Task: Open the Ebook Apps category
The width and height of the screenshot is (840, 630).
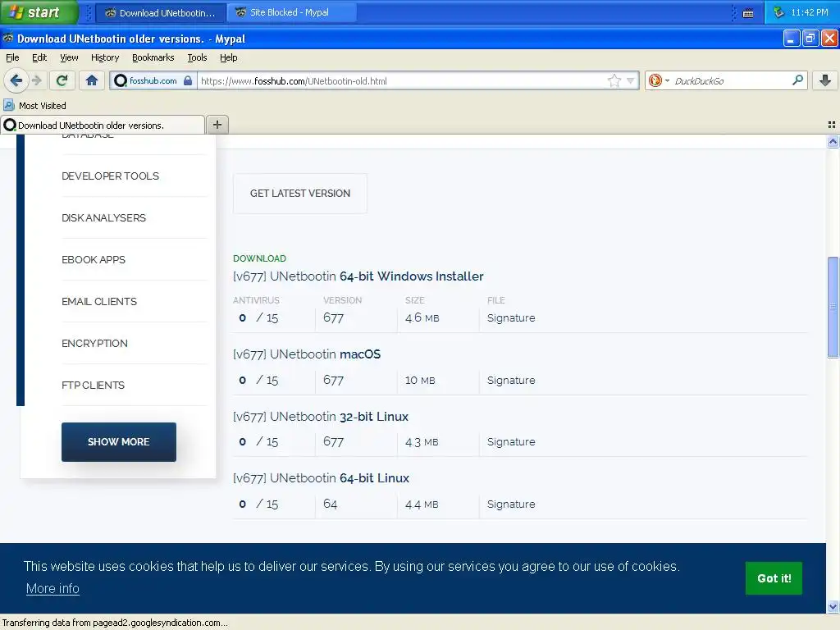Action: pos(94,259)
